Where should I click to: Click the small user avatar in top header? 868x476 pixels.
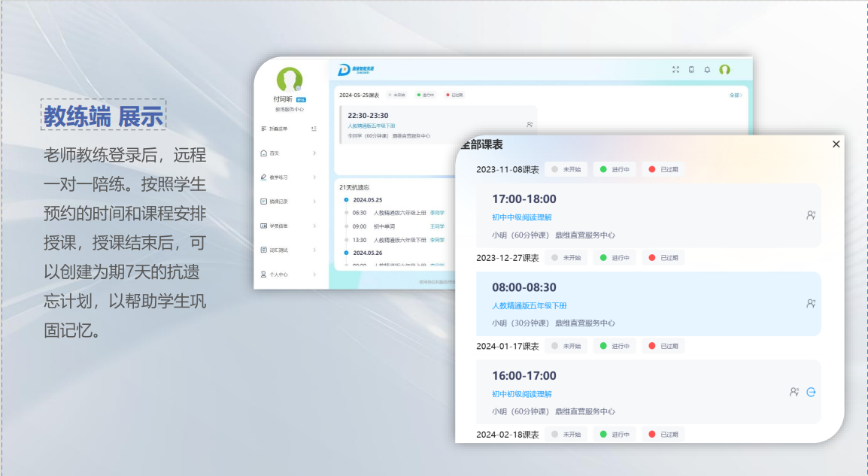tap(724, 70)
